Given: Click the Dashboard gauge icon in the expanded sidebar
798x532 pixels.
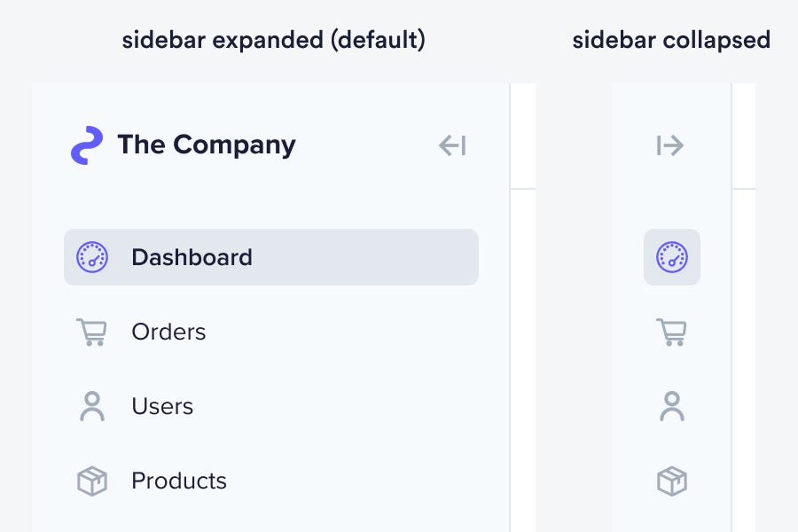Looking at the screenshot, I should pos(92,257).
